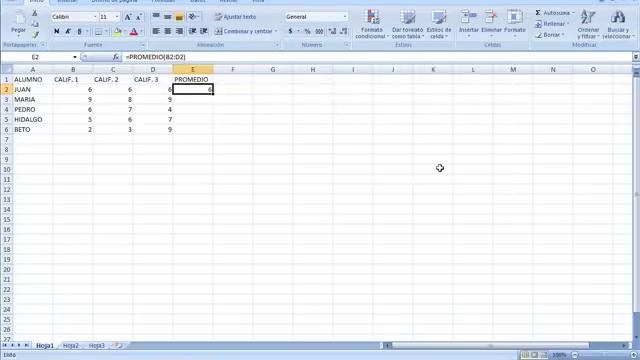Decrease font size with the small A
This screenshot has width=640, height=360.
tap(139, 17)
